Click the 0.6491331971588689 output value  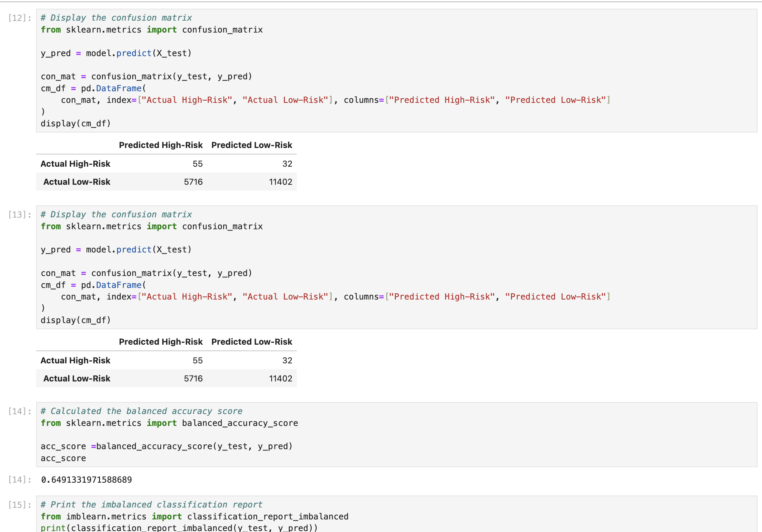coord(86,479)
